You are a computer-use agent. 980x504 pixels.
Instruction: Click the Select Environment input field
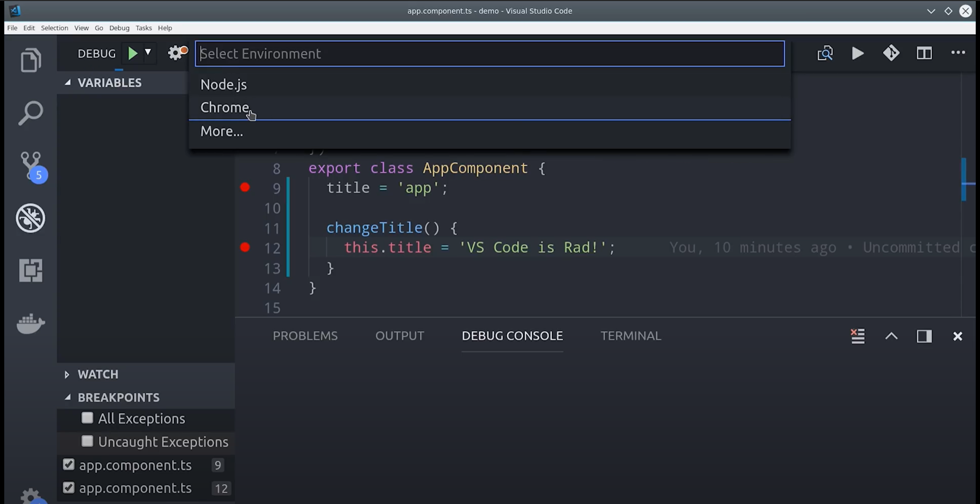(490, 53)
